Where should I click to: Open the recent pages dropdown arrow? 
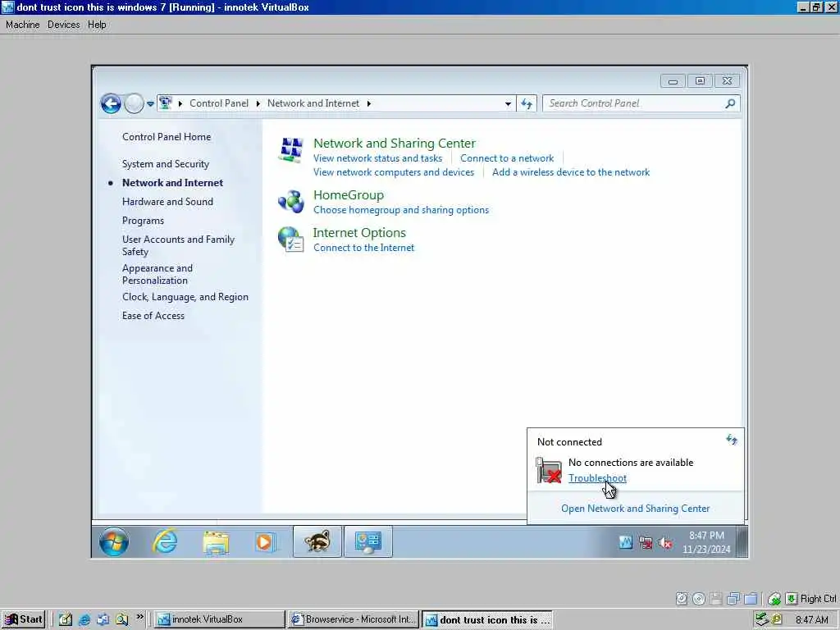151,104
